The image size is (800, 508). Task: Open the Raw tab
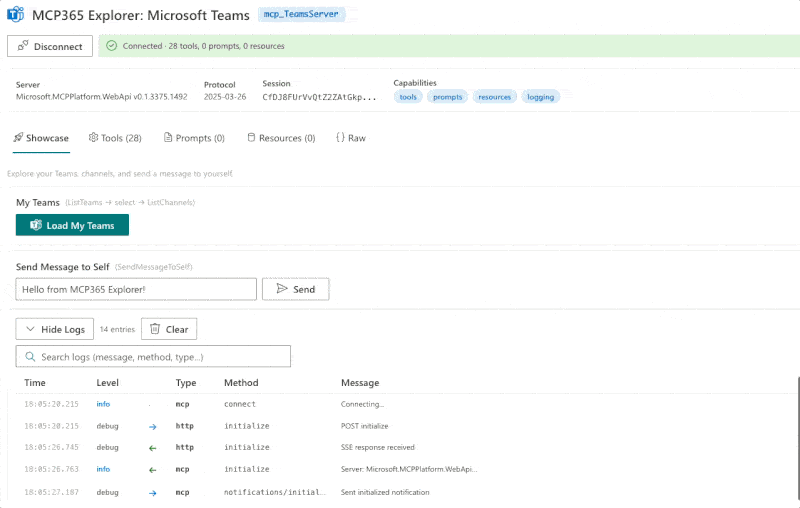coord(351,138)
